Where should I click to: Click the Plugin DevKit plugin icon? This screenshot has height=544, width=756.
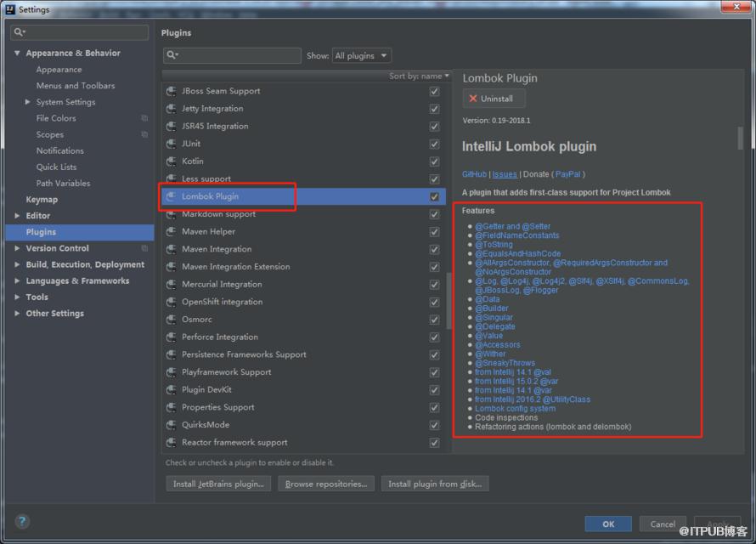(171, 389)
